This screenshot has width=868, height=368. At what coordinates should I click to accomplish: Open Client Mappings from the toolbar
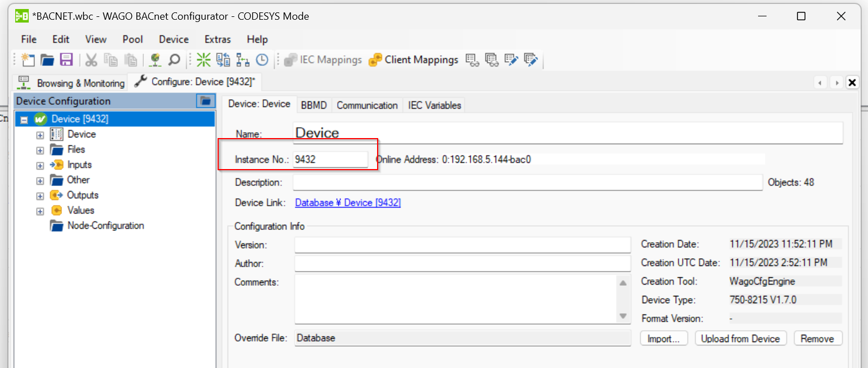(x=414, y=59)
